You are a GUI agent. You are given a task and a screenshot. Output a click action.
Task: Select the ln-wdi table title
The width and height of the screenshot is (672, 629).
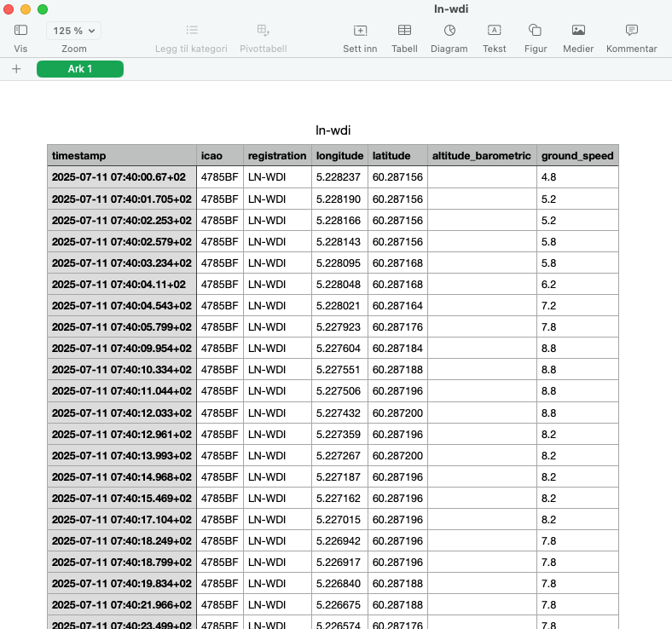(x=333, y=130)
